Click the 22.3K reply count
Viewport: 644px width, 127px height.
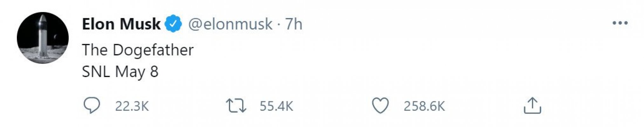click(x=132, y=106)
